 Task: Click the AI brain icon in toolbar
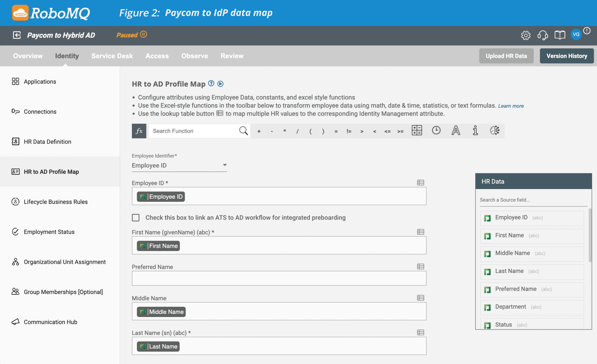coord(495,130)
